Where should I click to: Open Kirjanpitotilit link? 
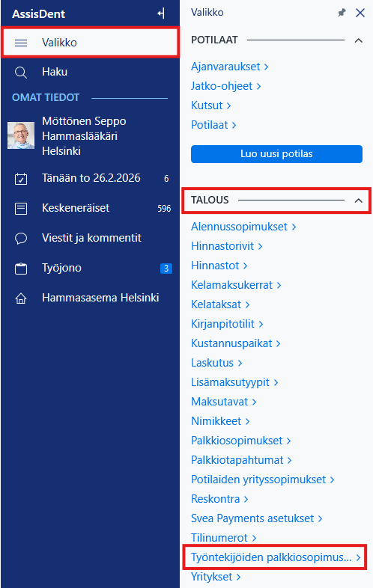[x=227, y=324]
